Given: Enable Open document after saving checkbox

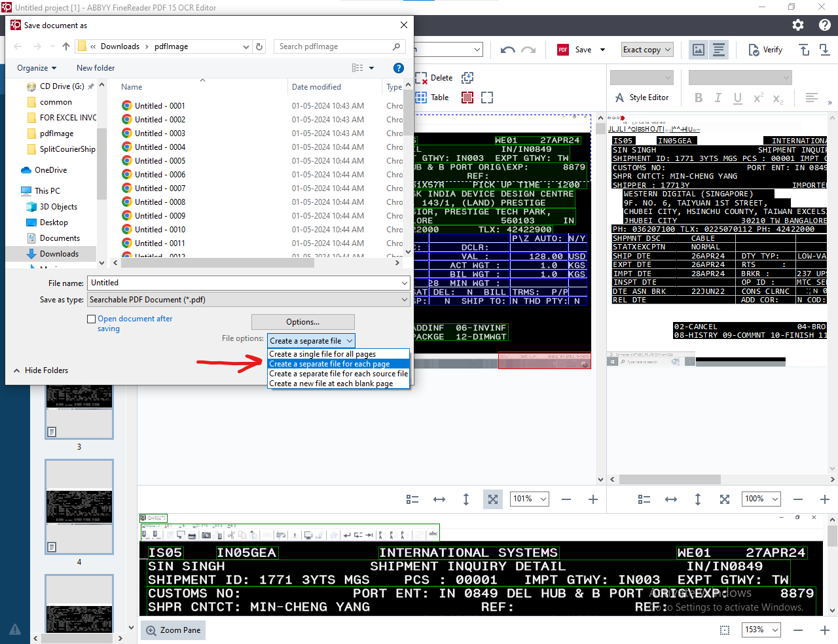Looking at the screenshot, I should 92,319.
